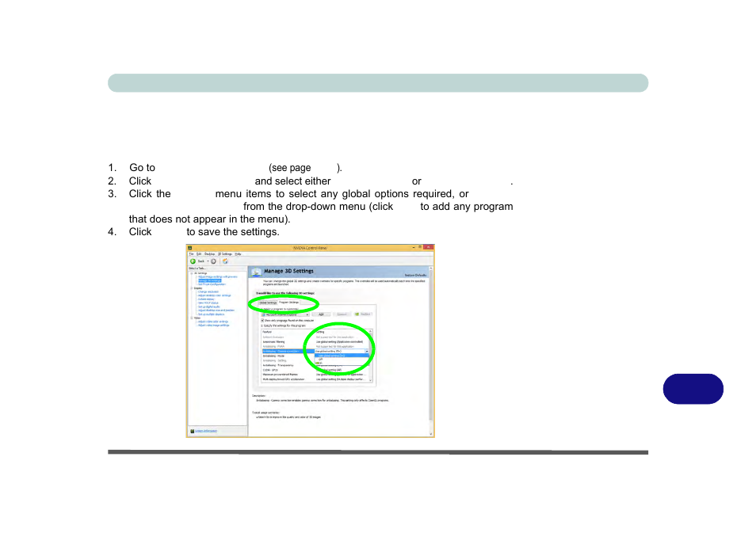This screenshot has width=756, height=533.
Task: Select Adjust image settings with preview
Action: click(217, 277)
